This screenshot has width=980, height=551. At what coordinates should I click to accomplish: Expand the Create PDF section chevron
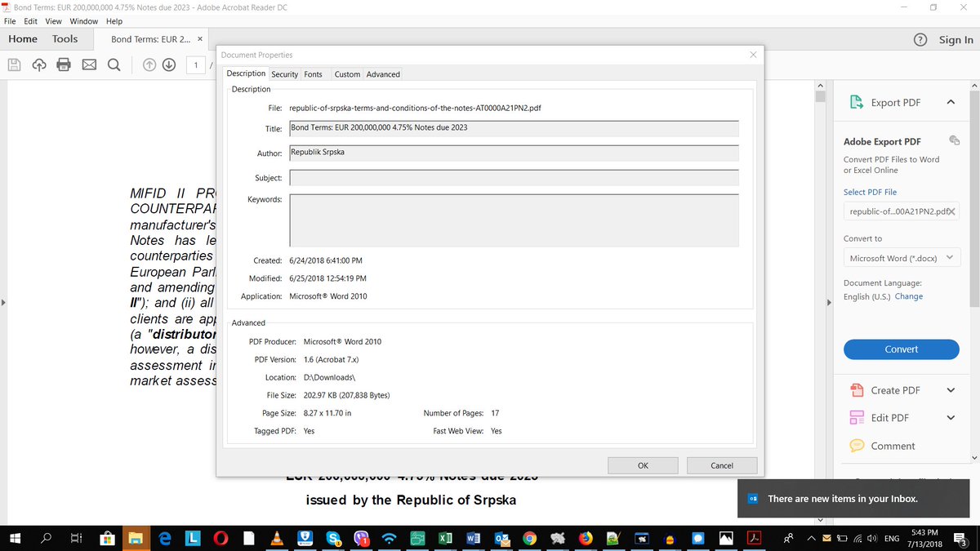pyautogui.click(x=951, y=390)
